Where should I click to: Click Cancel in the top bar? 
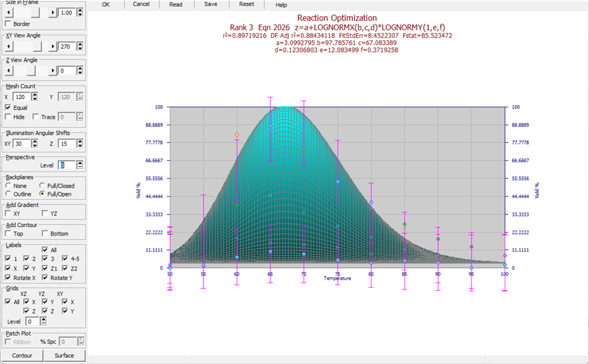coord(141,4)
